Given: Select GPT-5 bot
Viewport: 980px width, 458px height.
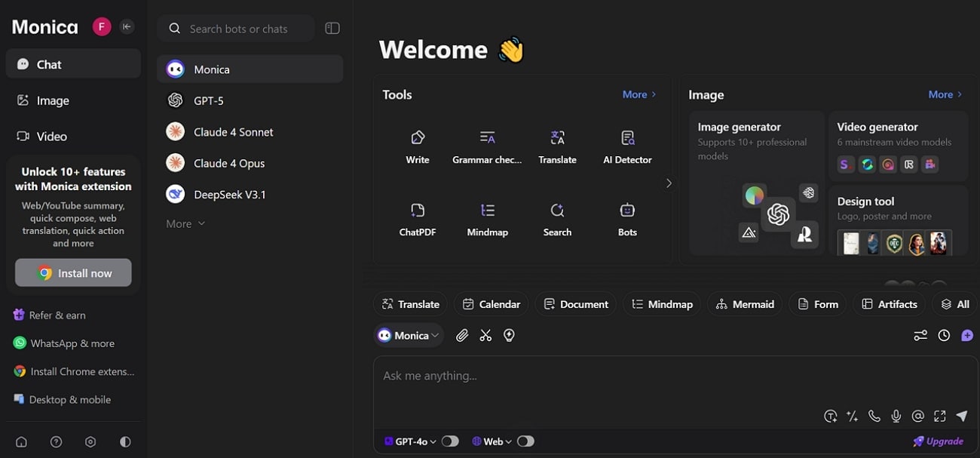Looking at the screenshot, I should [x=250, y=100].
